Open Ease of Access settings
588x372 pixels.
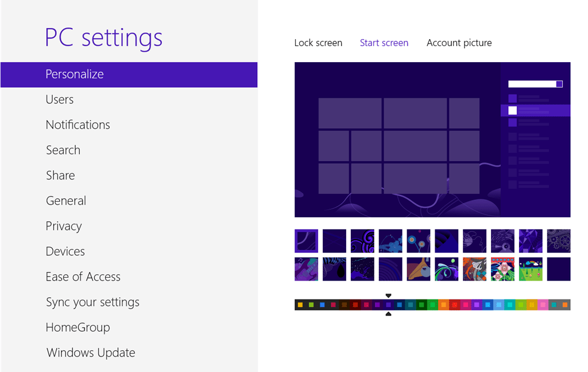tap(83, 277)
